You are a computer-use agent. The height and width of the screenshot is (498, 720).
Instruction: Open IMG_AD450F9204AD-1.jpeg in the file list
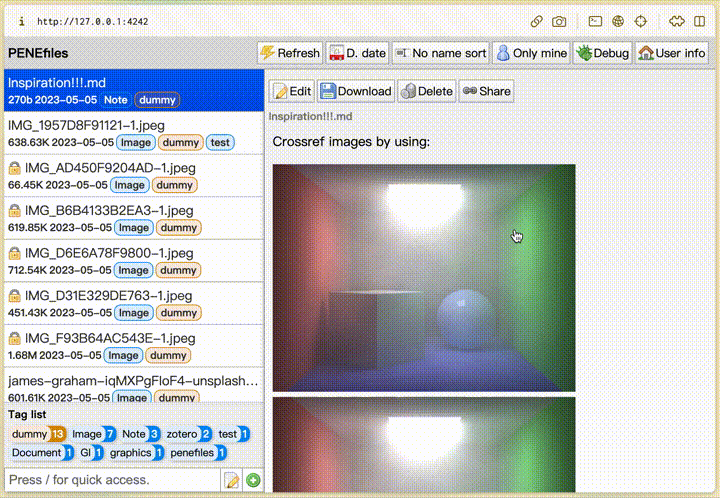134,176
